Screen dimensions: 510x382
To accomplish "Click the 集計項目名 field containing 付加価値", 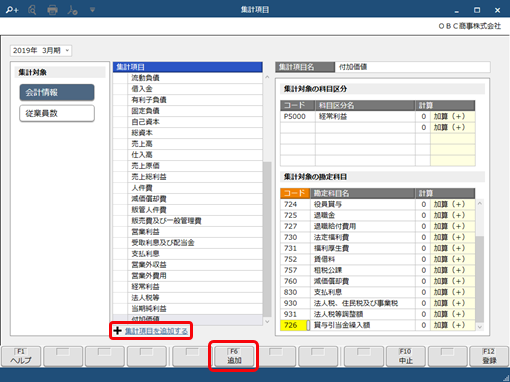I will pos(413,67).
